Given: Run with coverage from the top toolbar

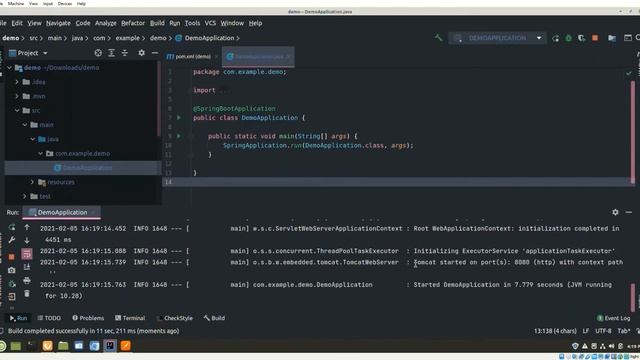Looking at the screenshot, I should point(582,38).
